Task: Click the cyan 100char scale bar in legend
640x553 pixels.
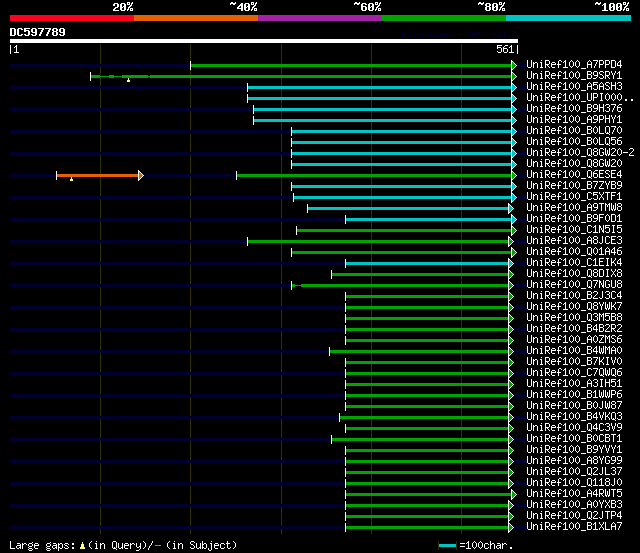Action: click(x=447, y=546)
